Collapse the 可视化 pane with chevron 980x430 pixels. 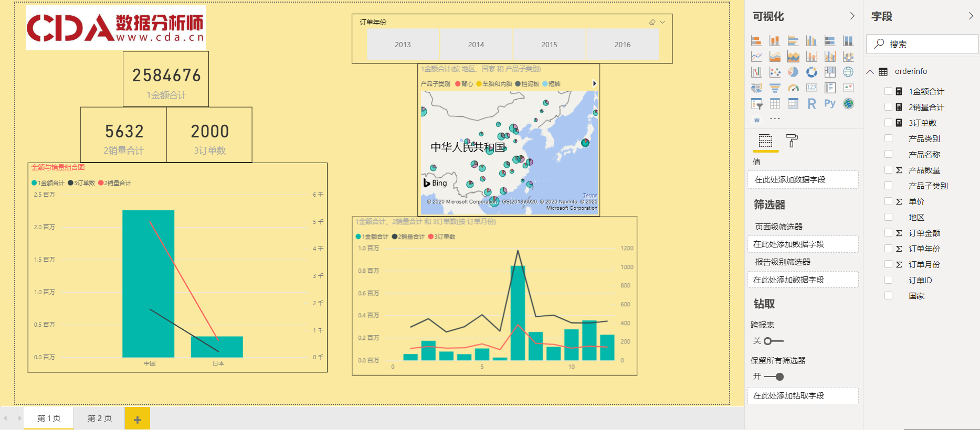coord(852,16)
